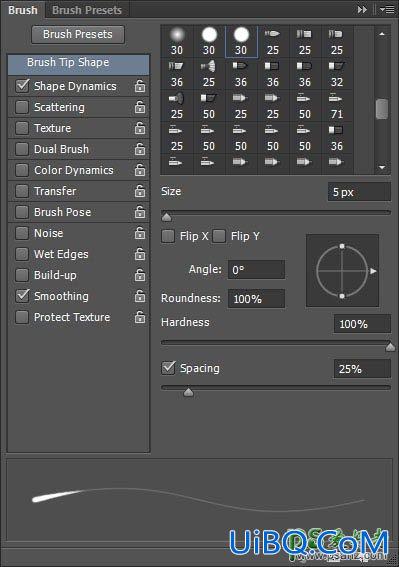
Task: Check the Flip Y box
Action: click(x=219, y=236)
